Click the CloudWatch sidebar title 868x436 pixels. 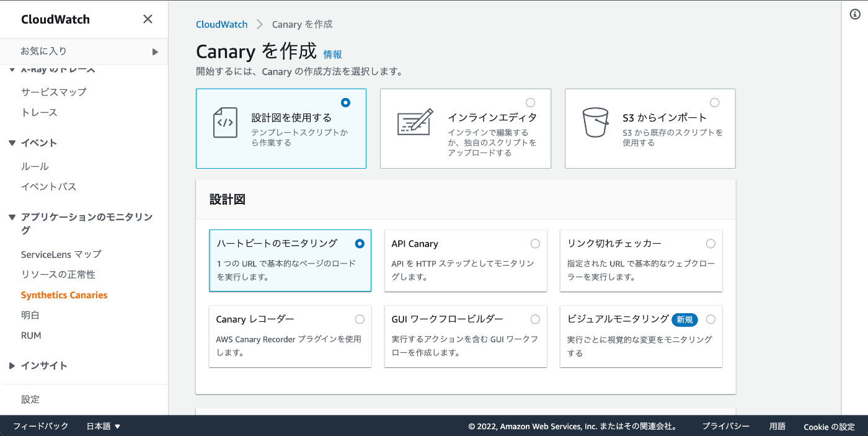click(x=55, y=19)
